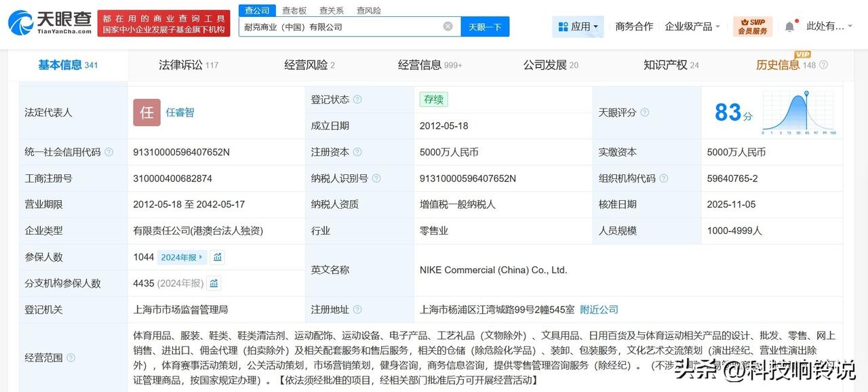The width and height of the screenshot is (868, 392).
Task: Open the 附近公司 link
Action: tap(598, 309)
